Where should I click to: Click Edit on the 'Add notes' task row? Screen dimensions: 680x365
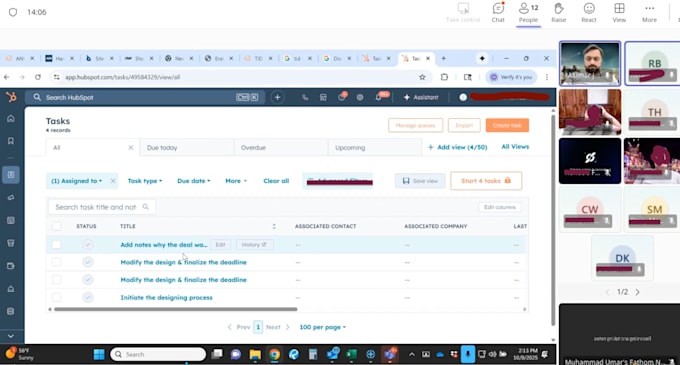tap(220, 244)
